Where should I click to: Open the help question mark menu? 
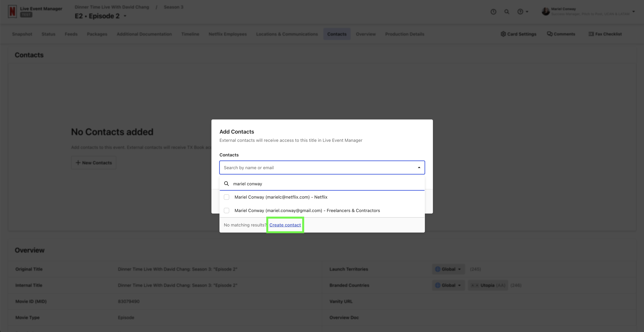coord(523,12)
